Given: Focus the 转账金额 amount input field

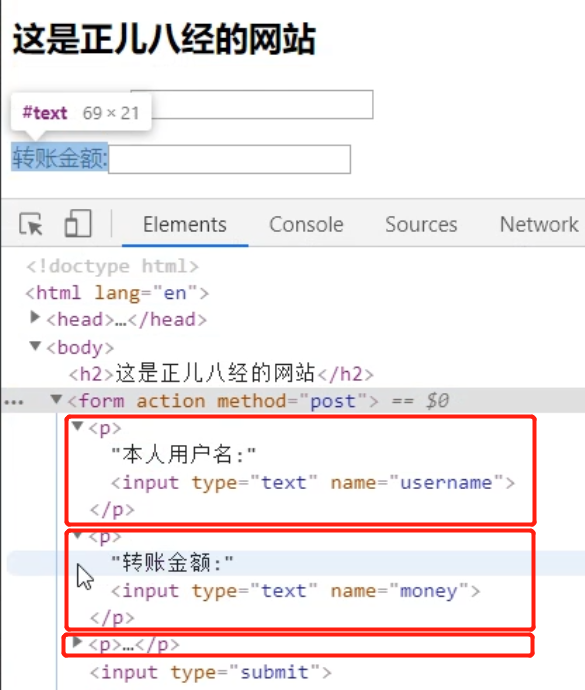Looking at the screenshot, I should (x=229, y=159).
